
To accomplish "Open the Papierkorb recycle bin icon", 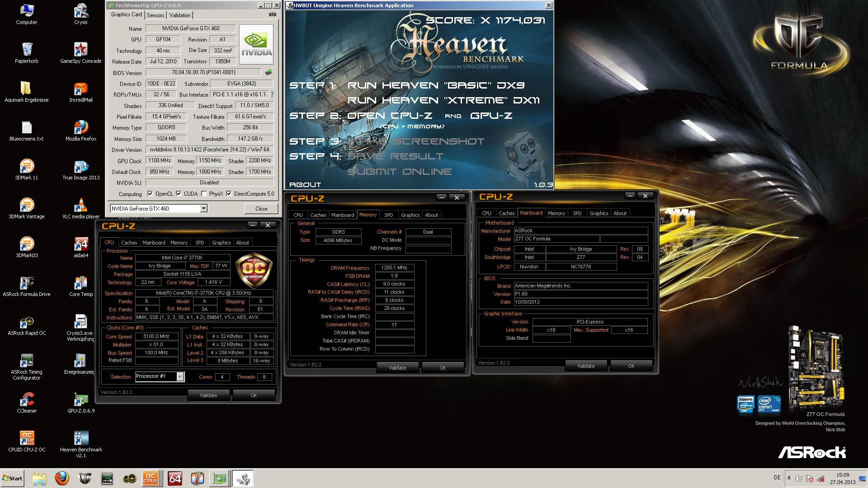I will (27, 53).
